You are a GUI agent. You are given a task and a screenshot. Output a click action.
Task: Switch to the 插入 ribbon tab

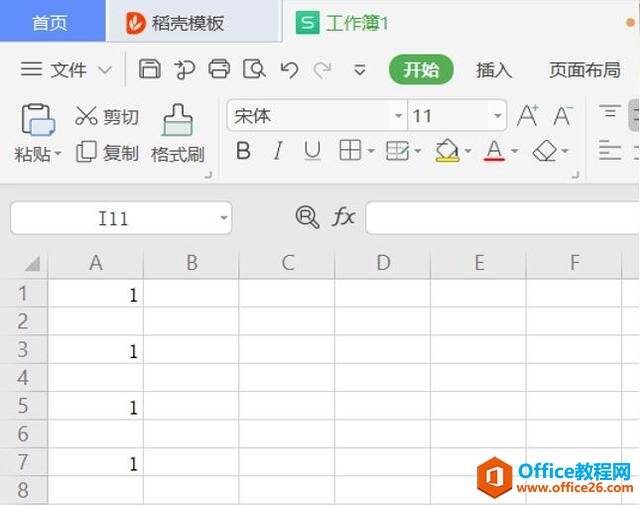(x=494, y=70)
